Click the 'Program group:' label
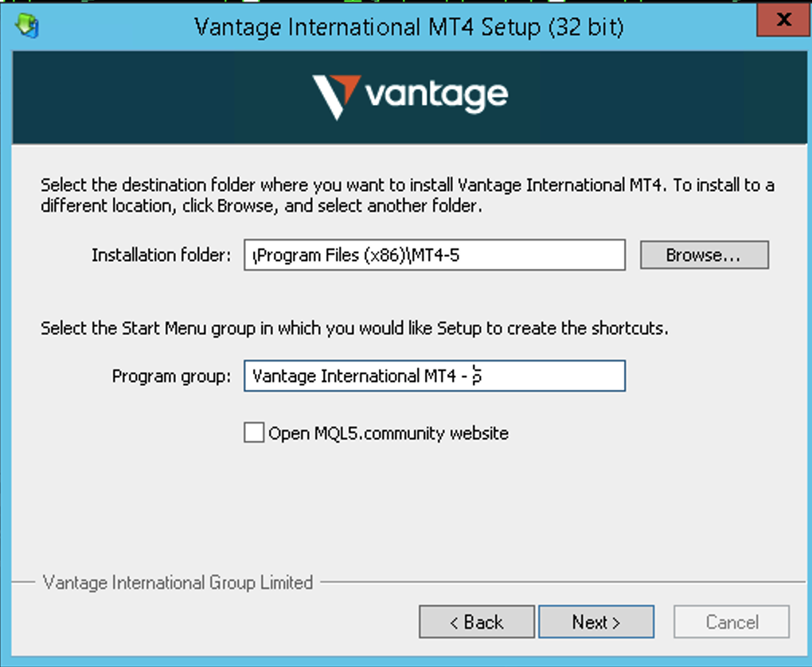Image resolution: width=812 pixels, height=667 pixels. pos(171,376)
